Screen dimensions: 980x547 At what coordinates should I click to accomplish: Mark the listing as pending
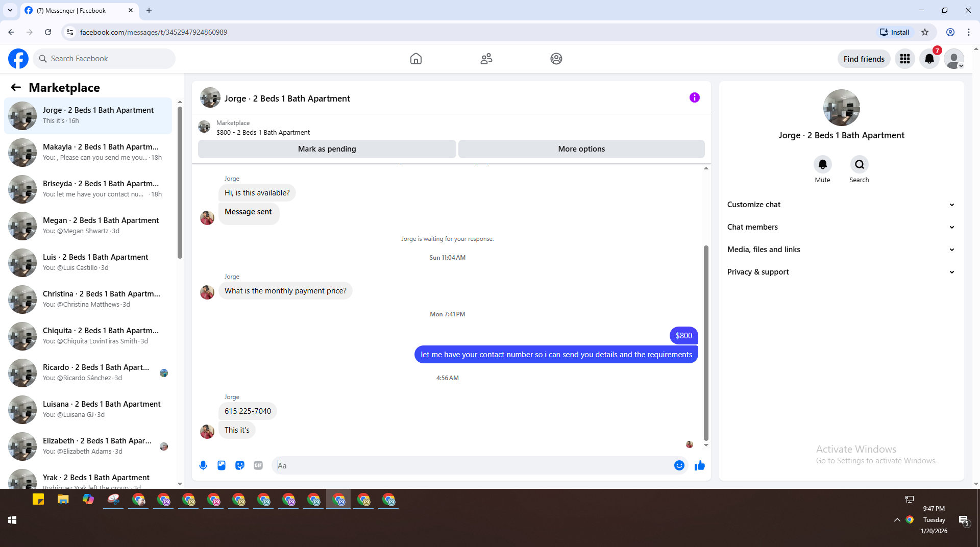click(327, 149)
